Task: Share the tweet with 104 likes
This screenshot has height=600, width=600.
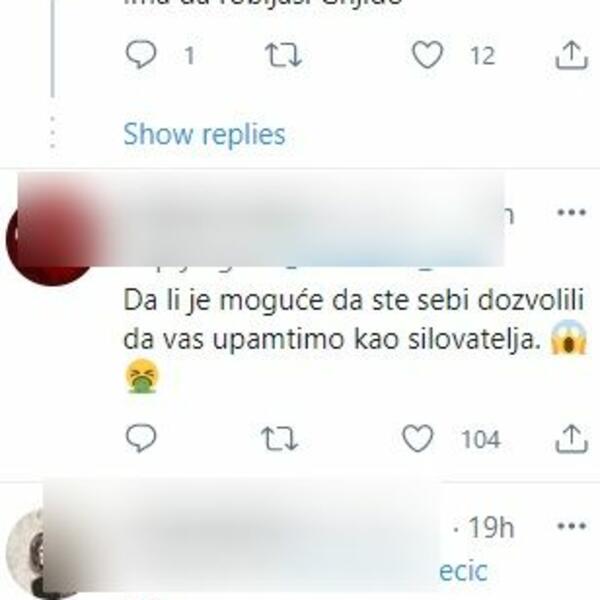Action: pos(571,439)
